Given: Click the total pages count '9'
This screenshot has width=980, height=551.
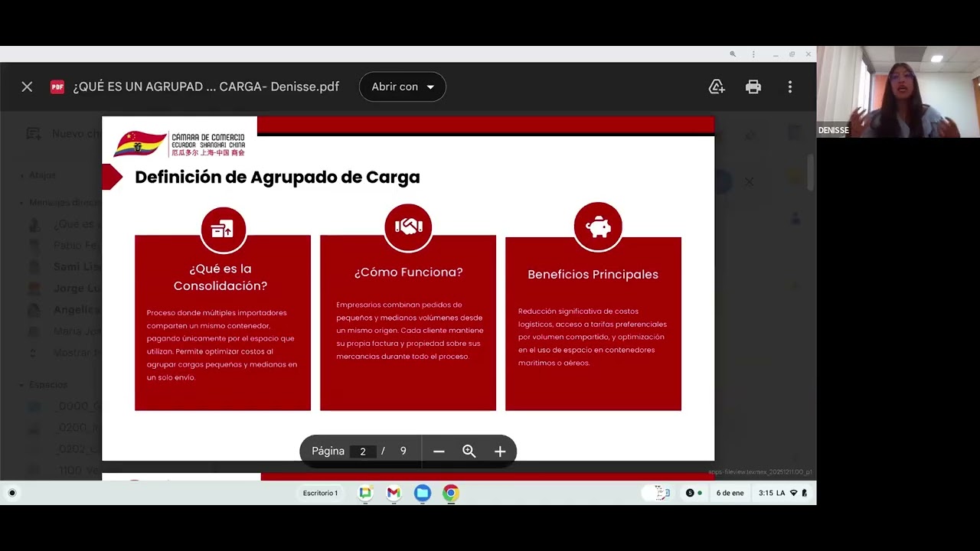Looking at the screenshot, I should pyautogui.click(x=403, y=451).
